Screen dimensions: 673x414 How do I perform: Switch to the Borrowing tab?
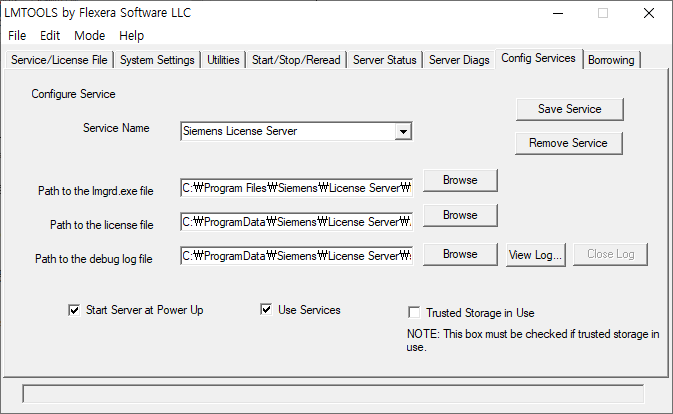611,60
